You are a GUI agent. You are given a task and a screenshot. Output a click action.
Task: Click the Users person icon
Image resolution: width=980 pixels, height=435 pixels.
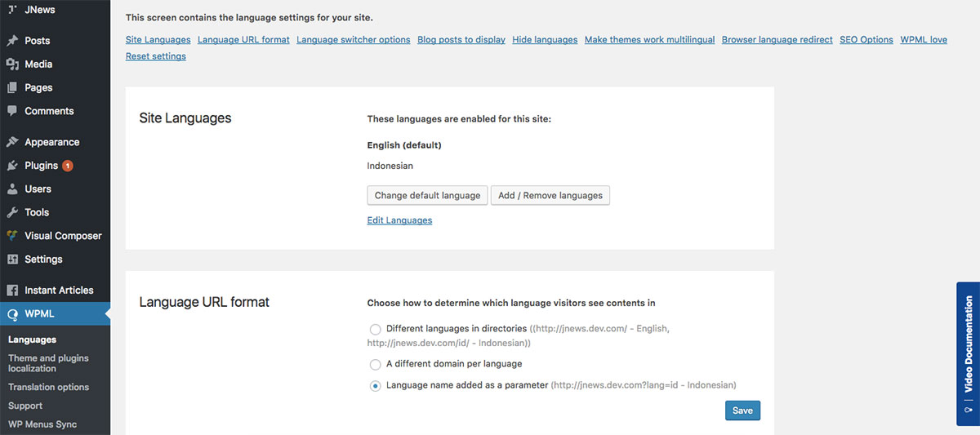point(12,189)
